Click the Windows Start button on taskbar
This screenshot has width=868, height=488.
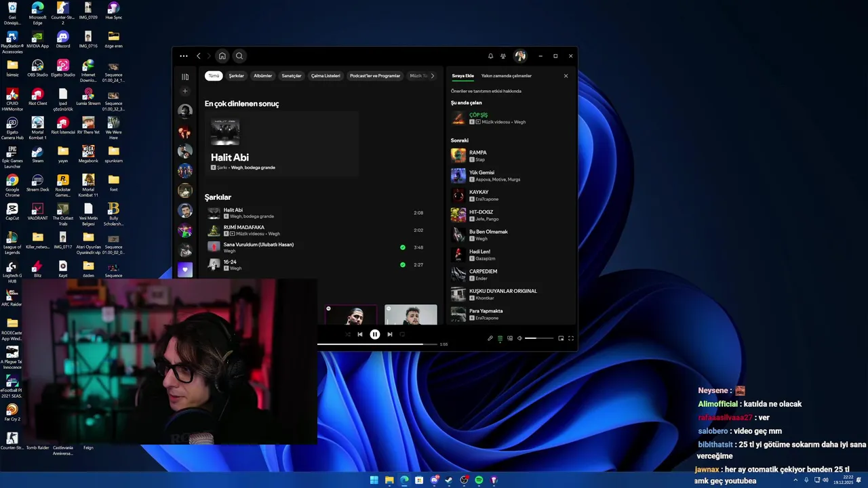[374, 480]
